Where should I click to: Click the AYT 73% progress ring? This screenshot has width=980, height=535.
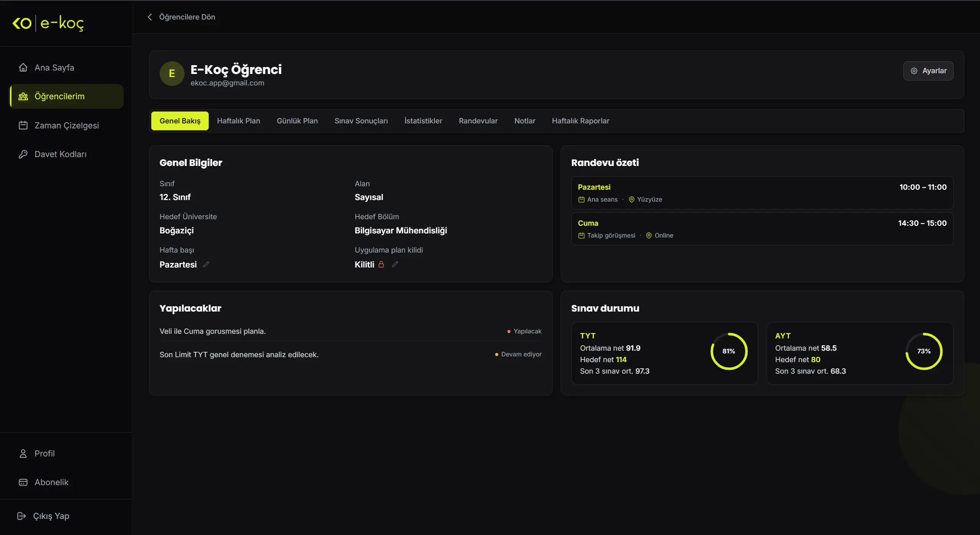[924, 351]
